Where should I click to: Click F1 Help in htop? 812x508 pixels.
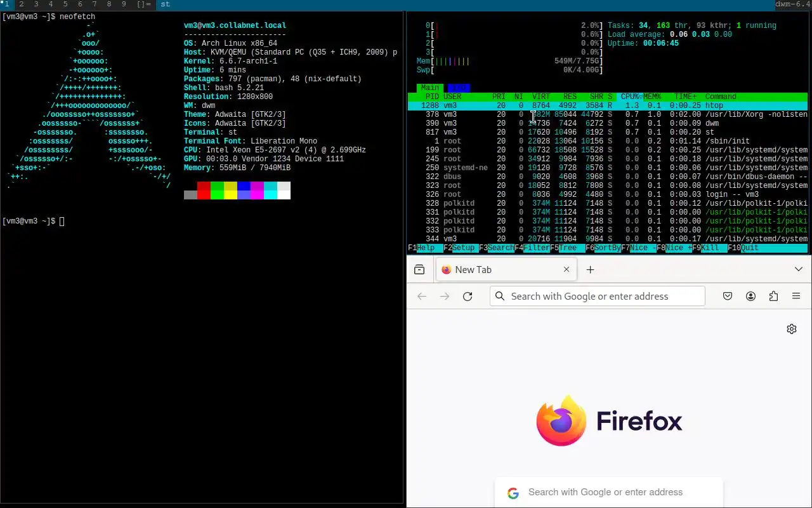[x=426, y=248]
